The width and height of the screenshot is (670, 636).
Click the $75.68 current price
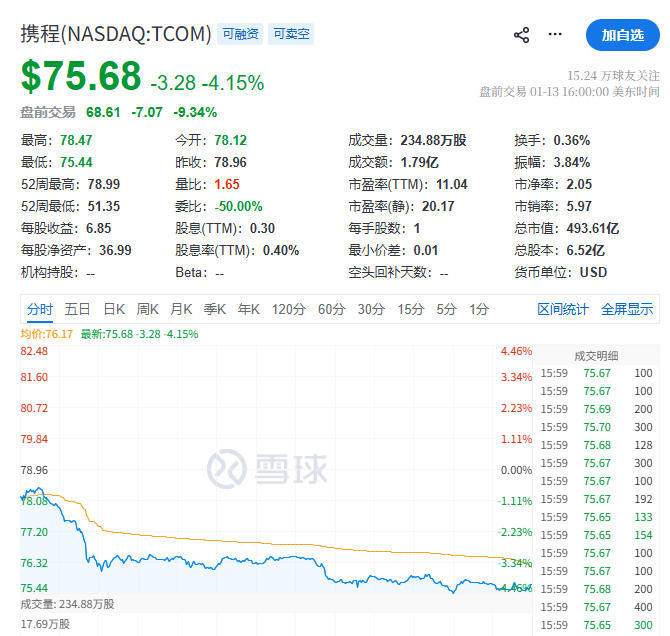(81, 76)
